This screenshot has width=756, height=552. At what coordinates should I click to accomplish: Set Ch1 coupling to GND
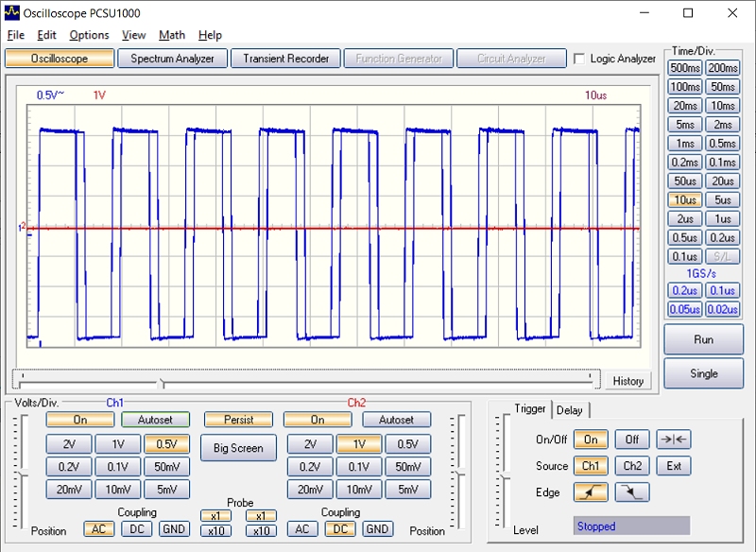click(x=173, y=529)
